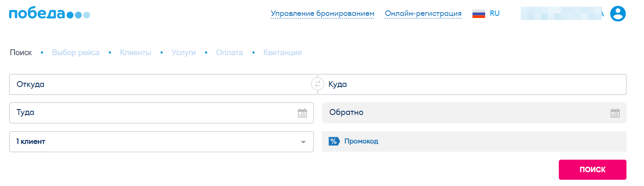Click the percent promo code icon

point(333,141)
